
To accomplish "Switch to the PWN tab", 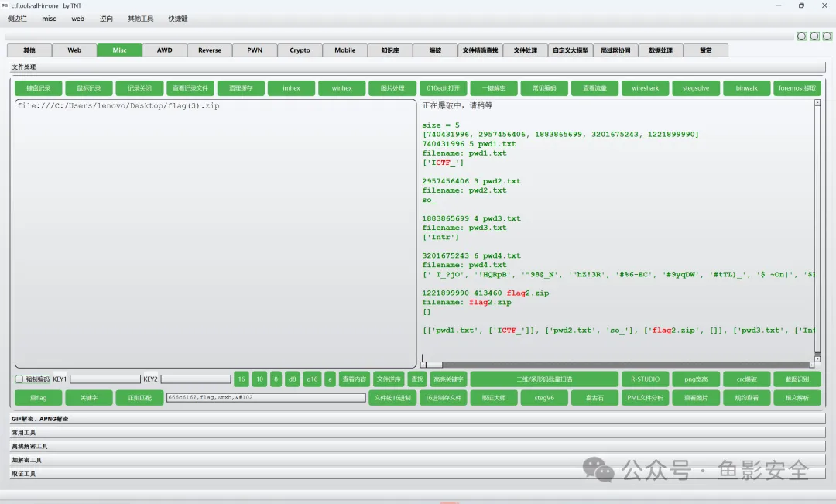I will pyautogui.click(x=255, y=50).
